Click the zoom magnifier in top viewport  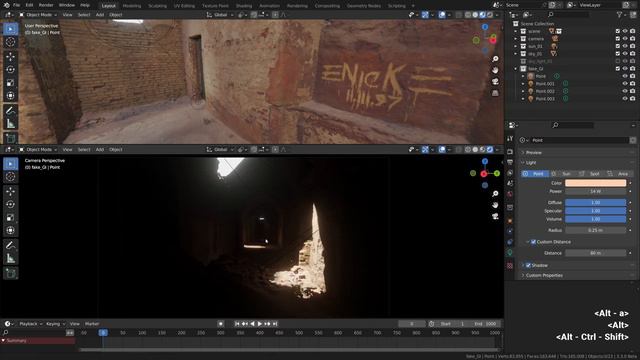pyautogui.click(x=495, y=59)
